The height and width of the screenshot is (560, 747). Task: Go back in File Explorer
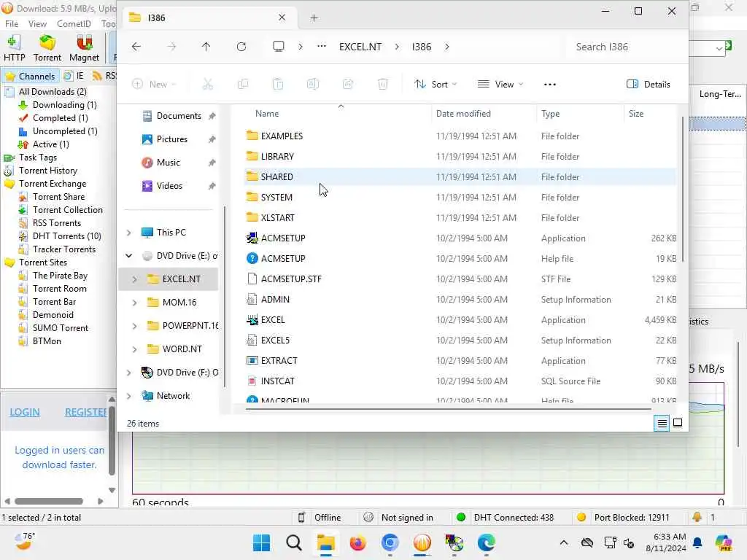[x=136, y=47]
